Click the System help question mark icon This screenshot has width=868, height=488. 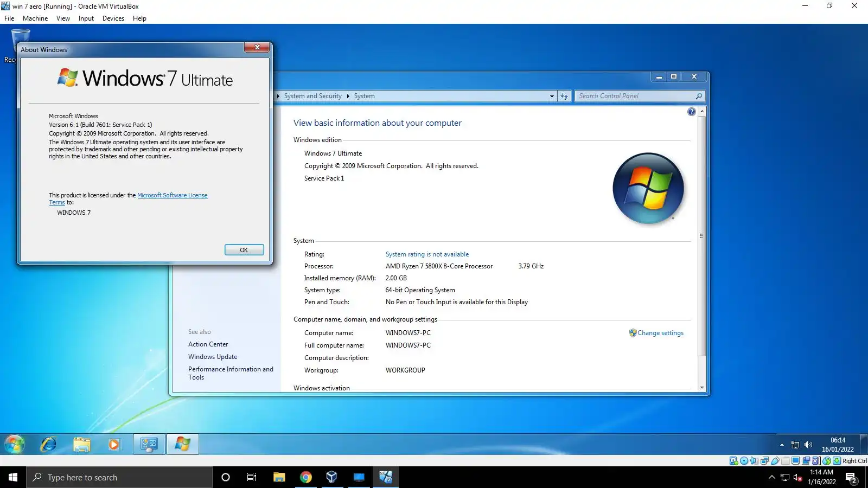(x=691, y=112)
